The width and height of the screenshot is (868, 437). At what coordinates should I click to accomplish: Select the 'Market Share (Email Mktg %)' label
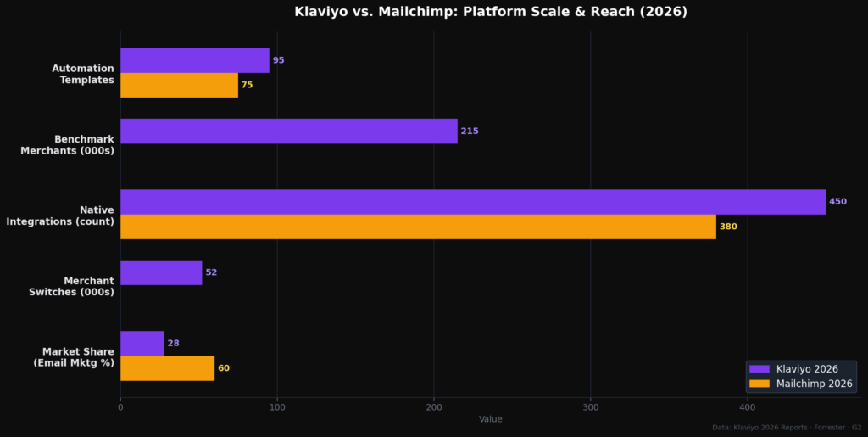pos(74,357)
